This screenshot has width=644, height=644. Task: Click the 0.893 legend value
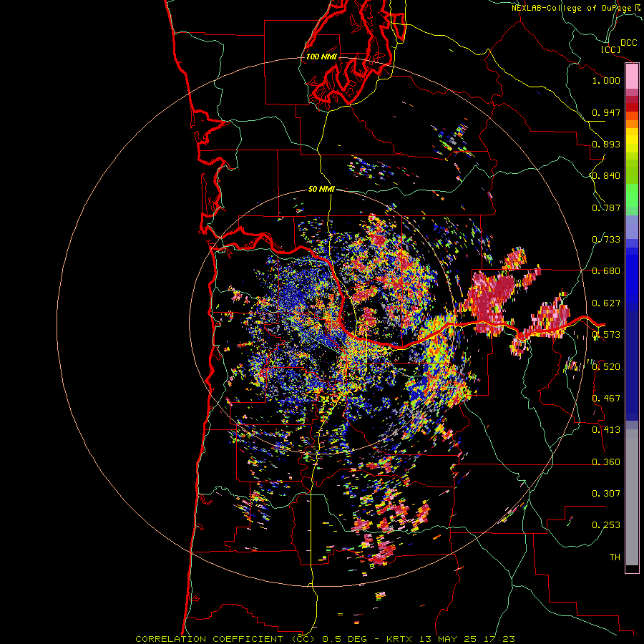[606, 144]
